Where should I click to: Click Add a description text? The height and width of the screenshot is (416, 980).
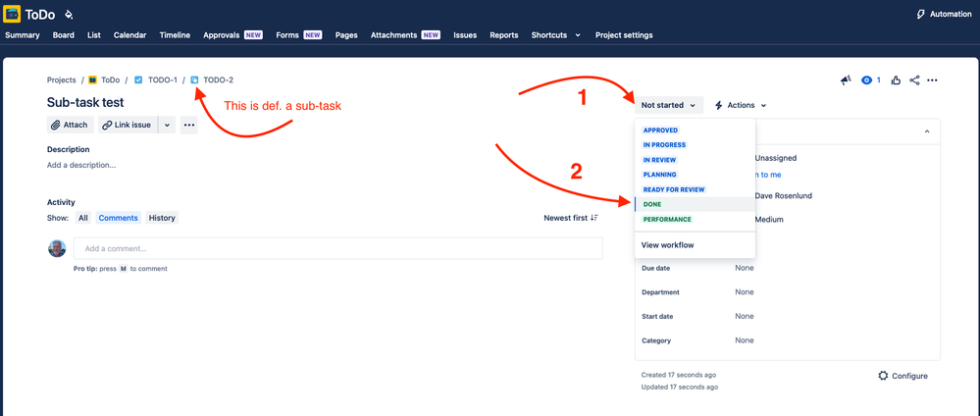(81, 165)
